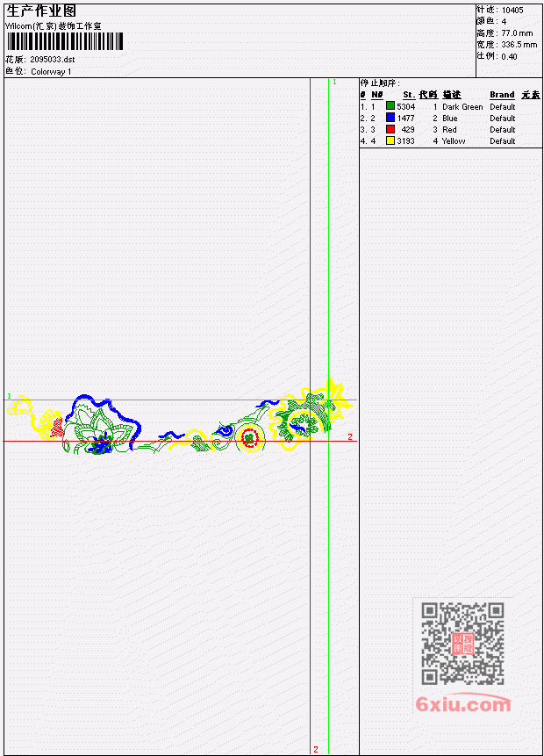Select width value 336.5 mm
This screenshot has height=756, width=544.
(x=519, y=45)
